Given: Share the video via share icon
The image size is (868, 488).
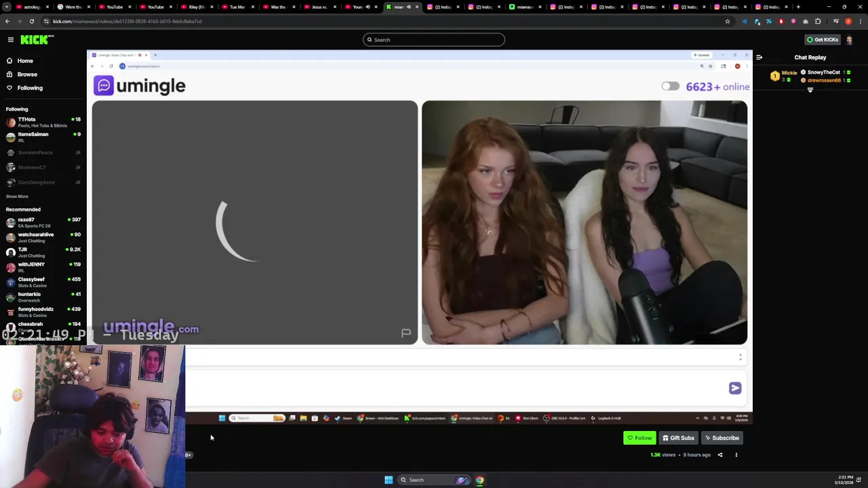Looking at the screenshot, I should [720, 455].
